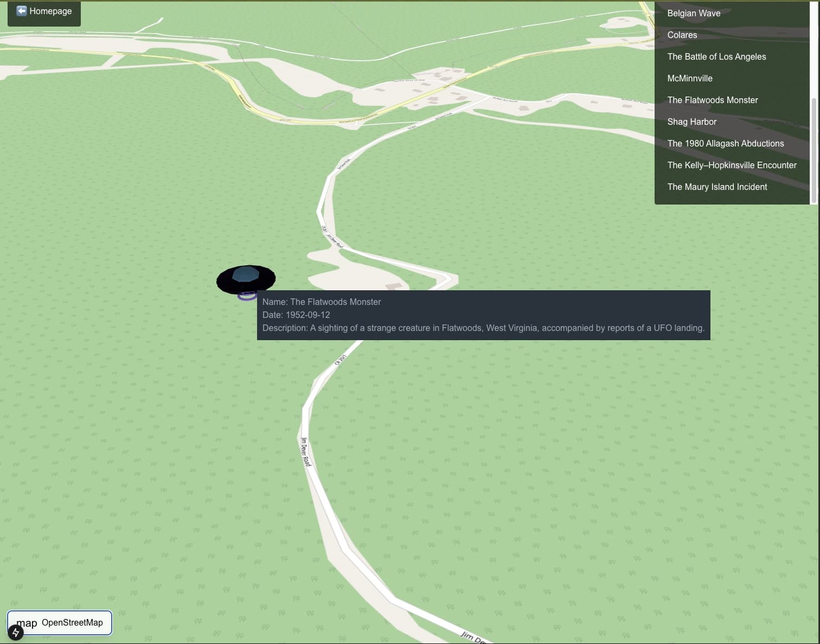Click the back arrow icon beside Homepage
820x644 pixels.
point(22,11)
